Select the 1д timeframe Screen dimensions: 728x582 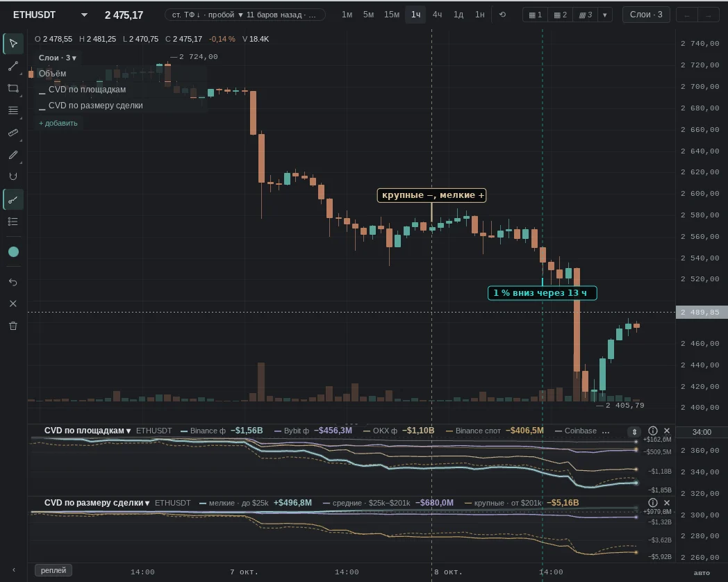click(458, 15)
